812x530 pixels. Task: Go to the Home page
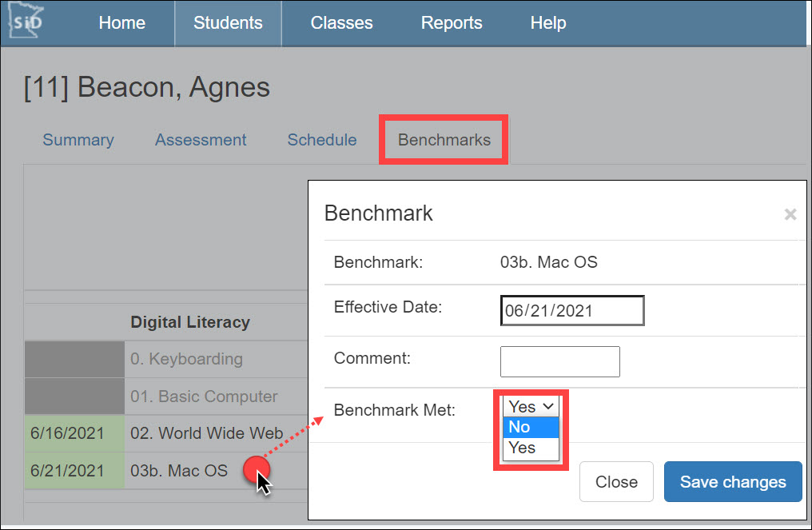click(x=121, y=22)
